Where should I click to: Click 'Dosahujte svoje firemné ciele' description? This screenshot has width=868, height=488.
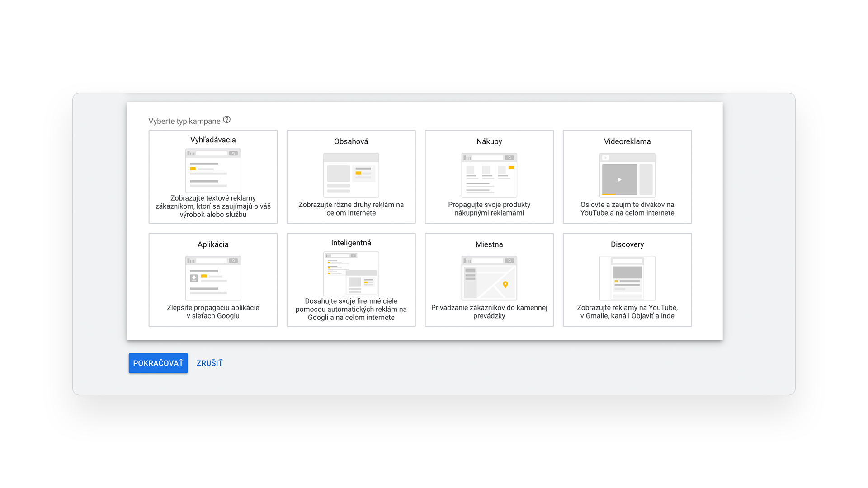pyautogui.click(x=351, y=310)
